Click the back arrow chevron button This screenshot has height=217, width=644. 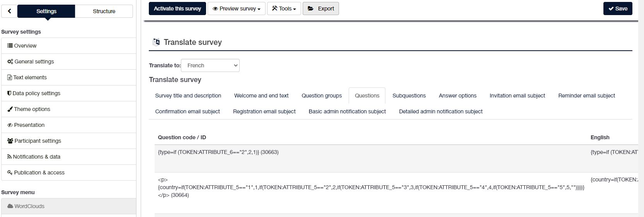(9, 11)
